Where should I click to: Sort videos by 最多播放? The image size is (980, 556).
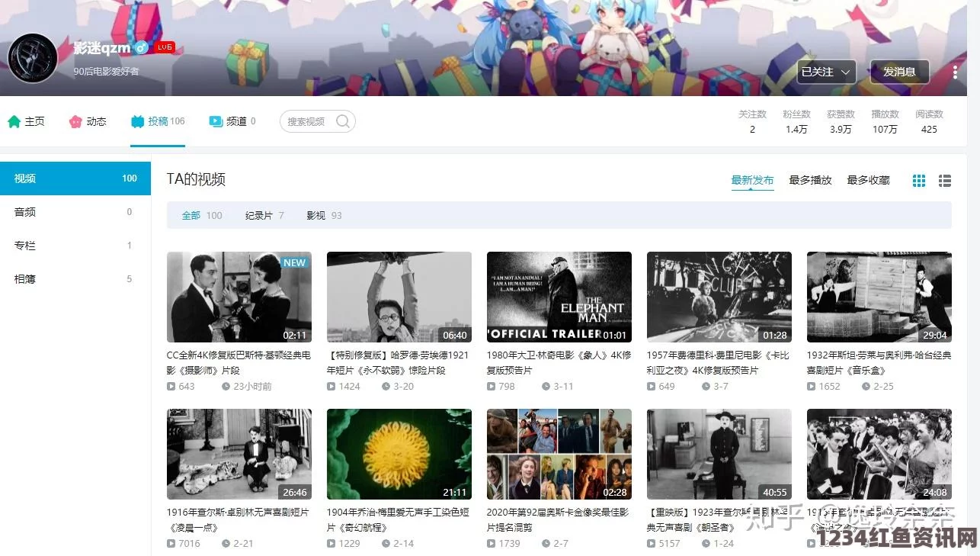pyautogui.click(x=810, y=180)
